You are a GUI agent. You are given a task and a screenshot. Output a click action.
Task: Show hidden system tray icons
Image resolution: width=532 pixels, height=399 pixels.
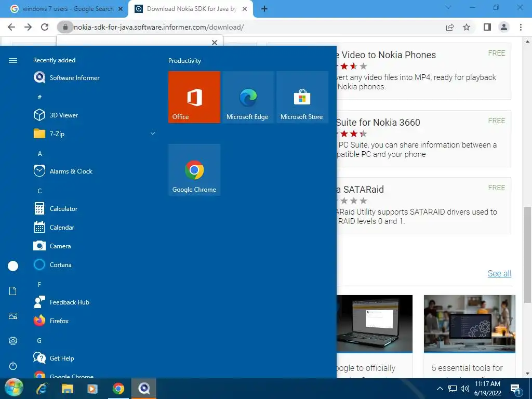point(440,389)
